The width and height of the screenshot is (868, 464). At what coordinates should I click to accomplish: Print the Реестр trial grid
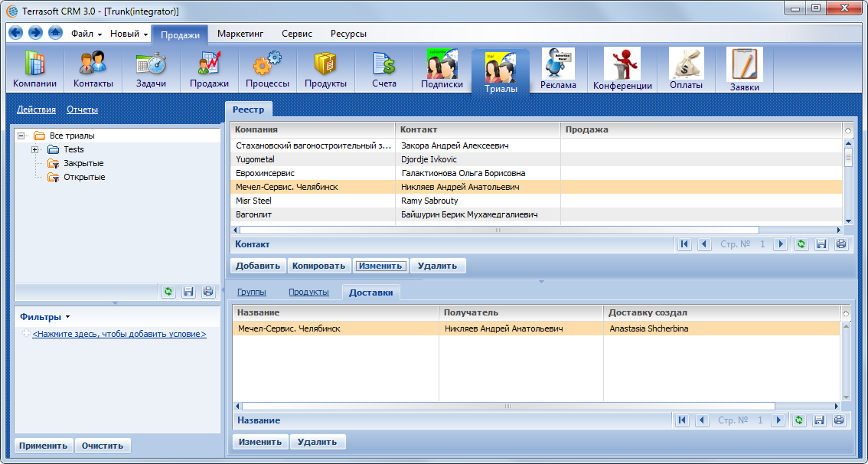coord(841,244)
